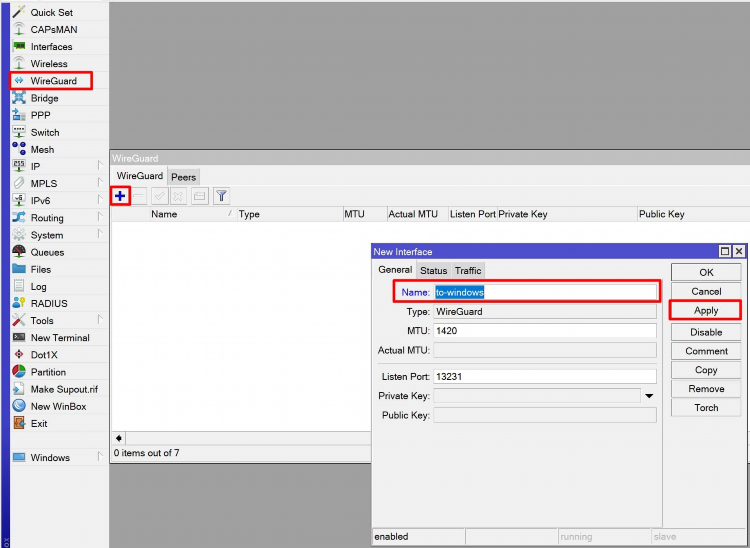Image resolution: width=750 pixels, height=548 pixels.
Task: Launch New Terminal
Action: [x=60, y=338]
